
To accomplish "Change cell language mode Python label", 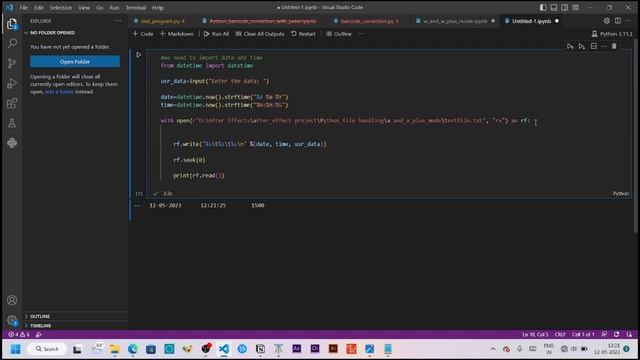I will click(620, 193).
